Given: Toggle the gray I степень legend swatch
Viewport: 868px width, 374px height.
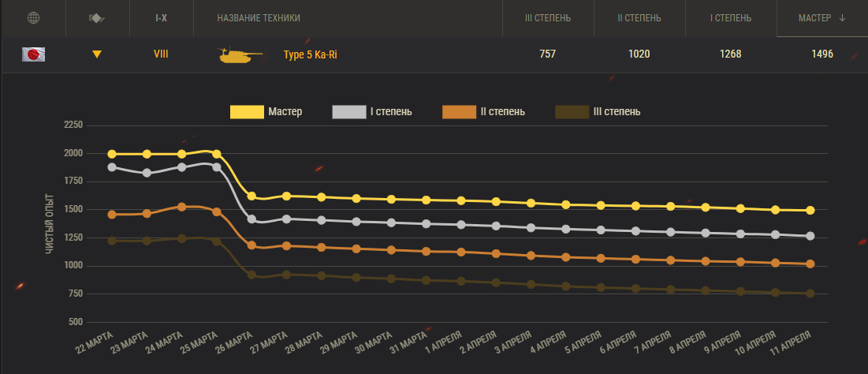Looking at the screenshot, I should (348, 112).
